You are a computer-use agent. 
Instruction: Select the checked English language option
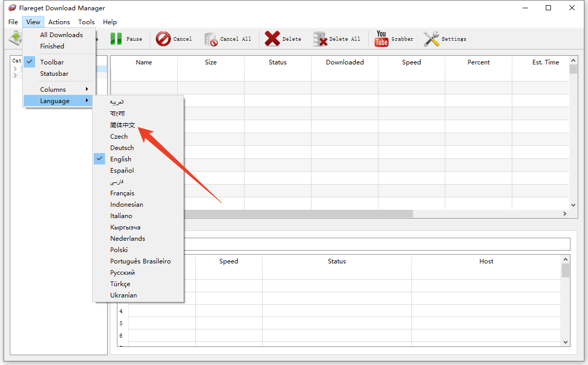pyautogui.click(x=138, y=159)
